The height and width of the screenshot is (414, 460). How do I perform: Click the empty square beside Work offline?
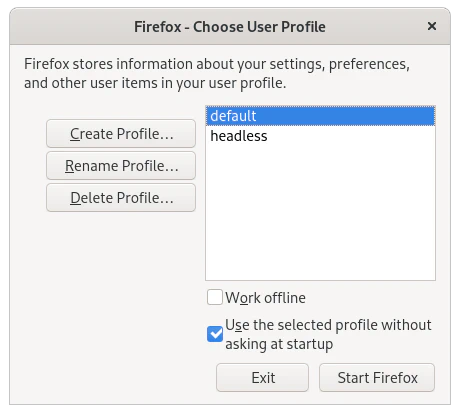point(215,297)
